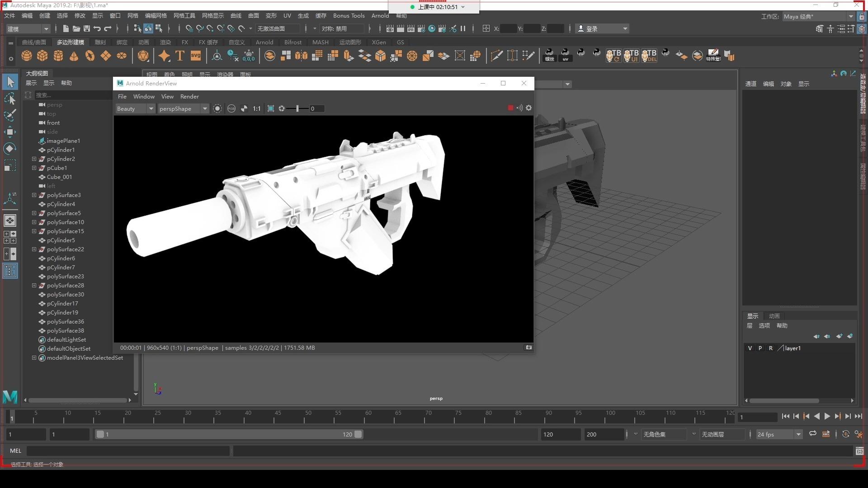
Task: Click the Render settings icon in Arnold RenderView
Action: pyautogui.click(x=528, y=108)
